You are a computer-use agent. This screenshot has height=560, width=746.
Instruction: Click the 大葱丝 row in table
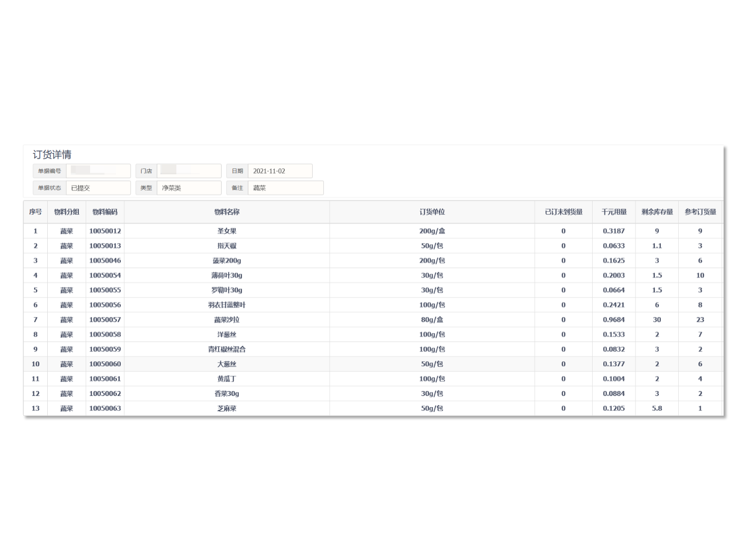[x=226, y=364]
